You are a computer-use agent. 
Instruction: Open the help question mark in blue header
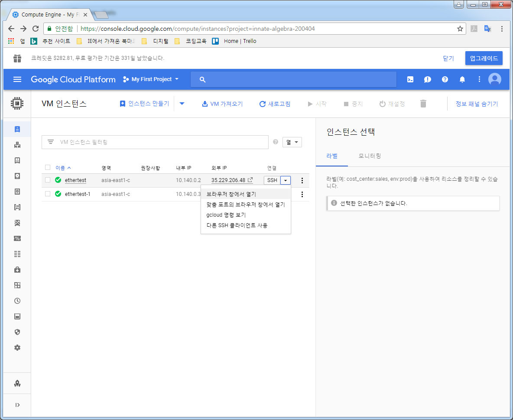445,79
